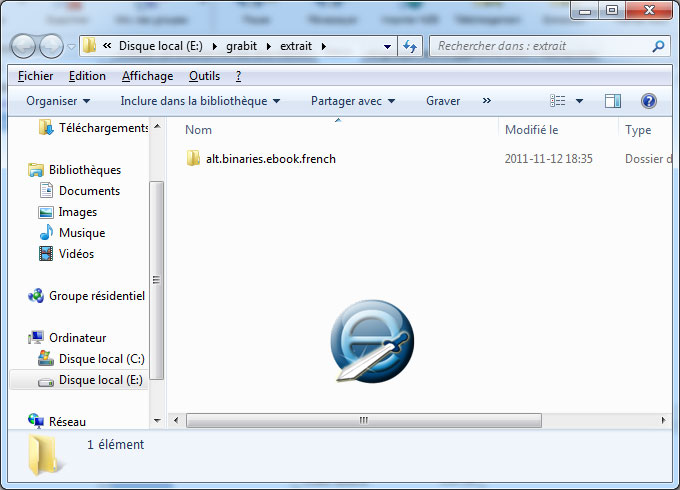Select Images library in navigation pane
Viewport: 680px width, 490px height.
tap(78, 212)
